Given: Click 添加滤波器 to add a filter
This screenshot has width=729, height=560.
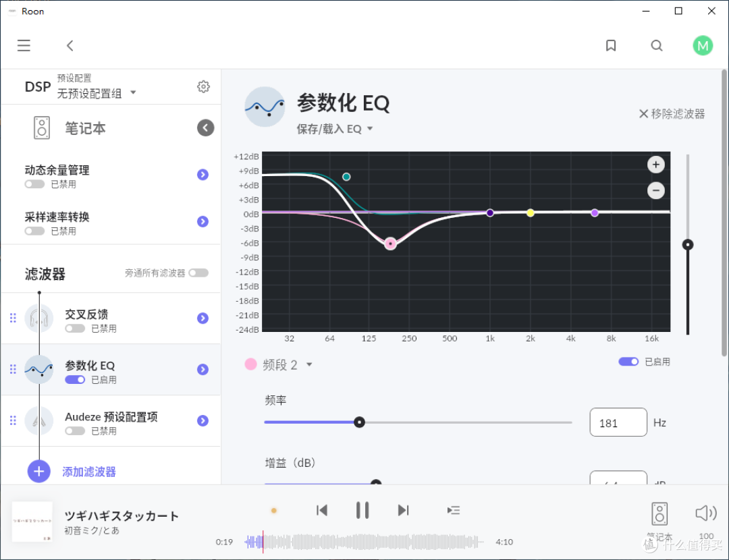Looking at the screenshot, I should click(x=88, y=471).
